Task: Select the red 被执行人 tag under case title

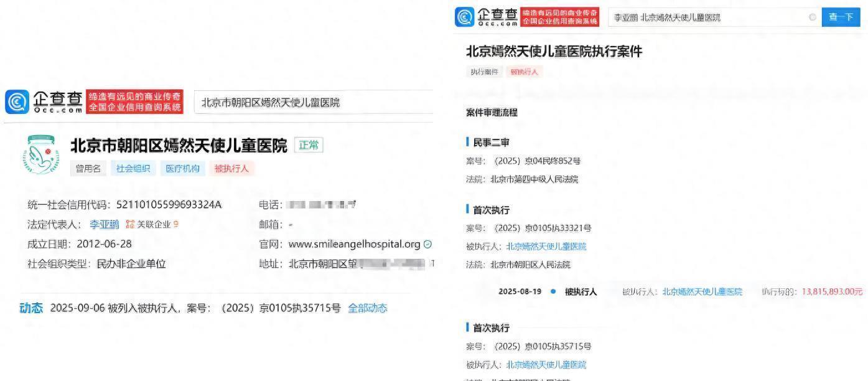Action: (x=525, y=72)
